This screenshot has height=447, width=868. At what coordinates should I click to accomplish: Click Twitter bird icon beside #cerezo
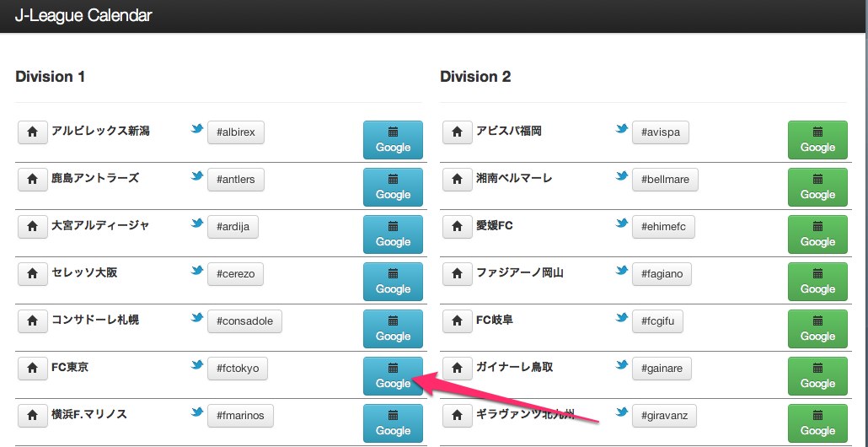tap(197, 270)
